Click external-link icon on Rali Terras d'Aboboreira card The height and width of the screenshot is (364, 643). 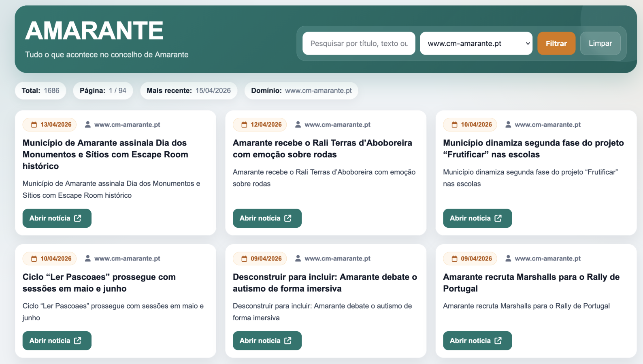[288, 218]
